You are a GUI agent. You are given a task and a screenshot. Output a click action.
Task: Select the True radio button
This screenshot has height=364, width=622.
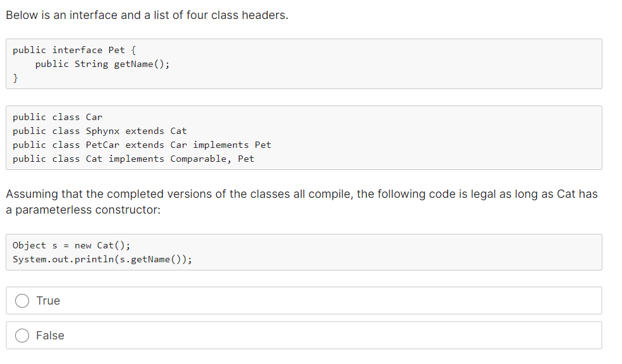22,301
